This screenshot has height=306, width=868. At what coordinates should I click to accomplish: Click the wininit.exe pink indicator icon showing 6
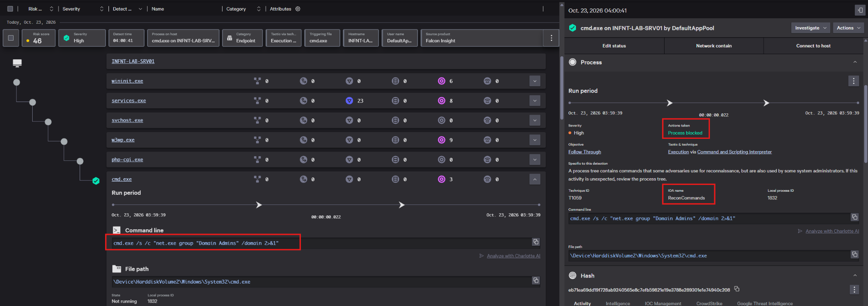pos(442,81)
